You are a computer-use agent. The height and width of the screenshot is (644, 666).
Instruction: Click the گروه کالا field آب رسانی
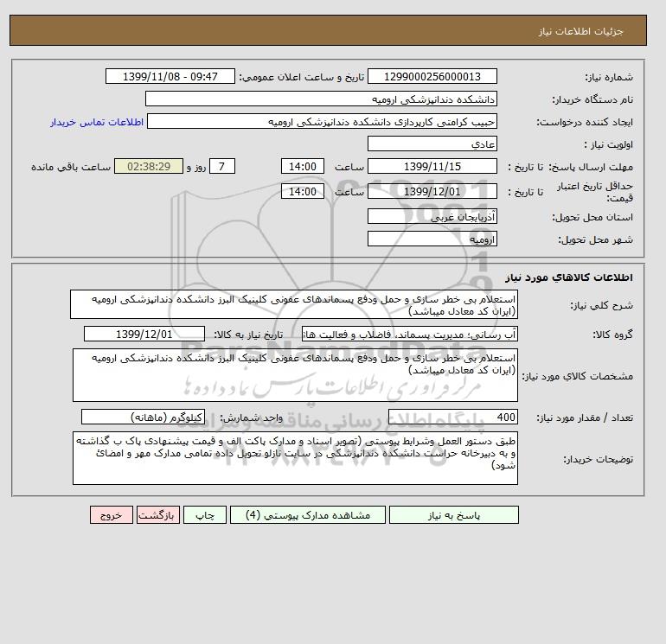pyautogui.click(x=410, y=334)
